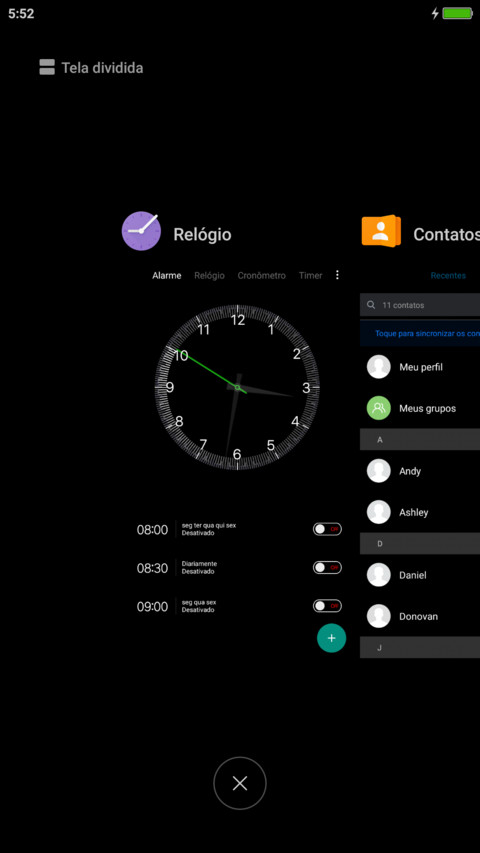Tap the green add alarm plus button

(x=331, y=638)
